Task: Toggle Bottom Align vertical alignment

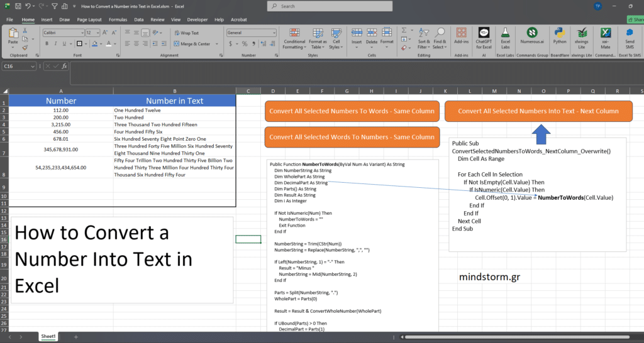Action: (x=145, y=33)
